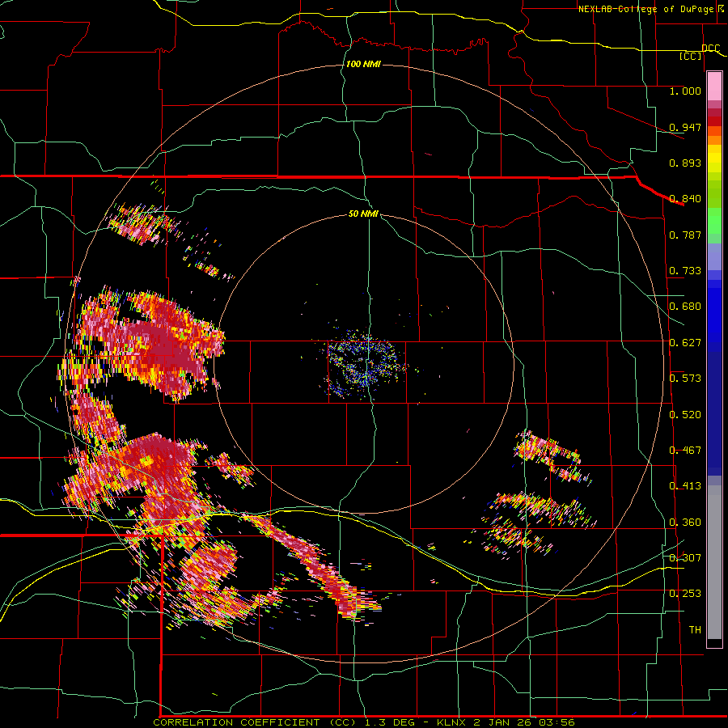This screenshot has width=728, height=728.
Task: Select the 0.467 scale value
Action: click(x=685, y=451)
